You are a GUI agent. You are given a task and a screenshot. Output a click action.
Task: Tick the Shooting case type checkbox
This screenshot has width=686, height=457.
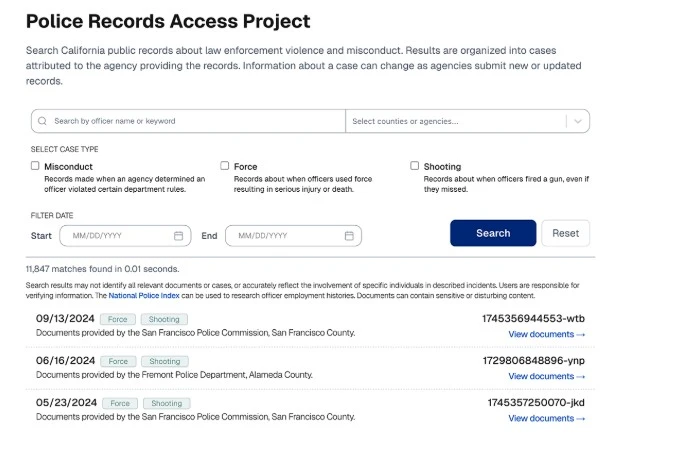(414, 166)
